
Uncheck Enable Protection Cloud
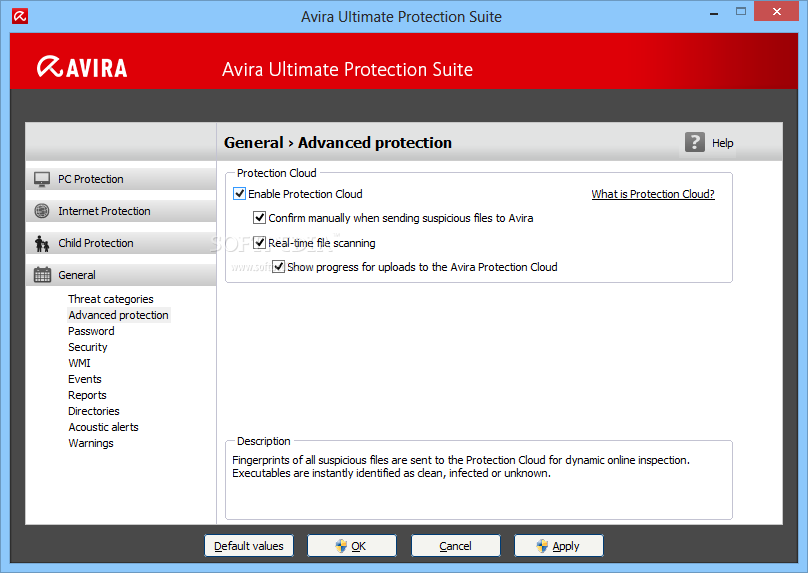click(240, 194)
